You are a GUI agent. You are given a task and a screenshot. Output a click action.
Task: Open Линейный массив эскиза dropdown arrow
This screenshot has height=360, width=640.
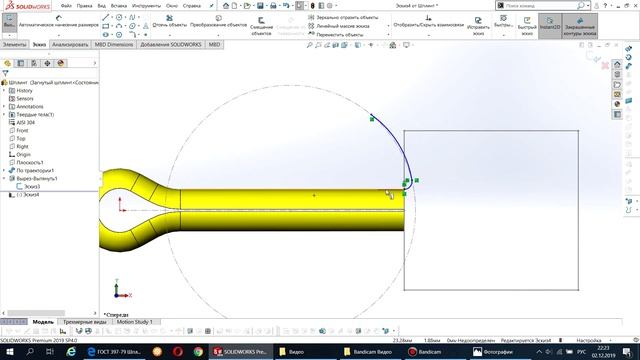[388, 26]
